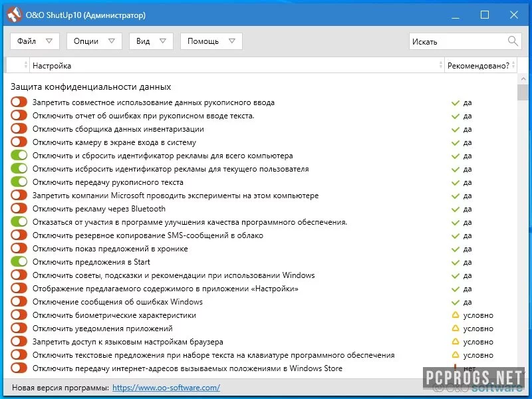The width and height of the screenshot is (532, 399).
Task: Click yellow triangle on app notifications row
Action: coord(456,329)
